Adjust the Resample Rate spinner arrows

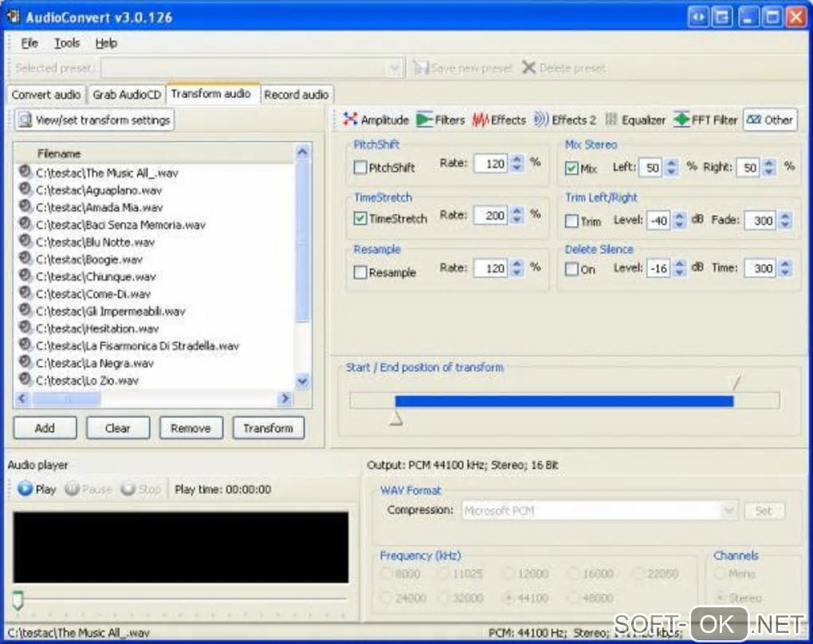(517, 268)
